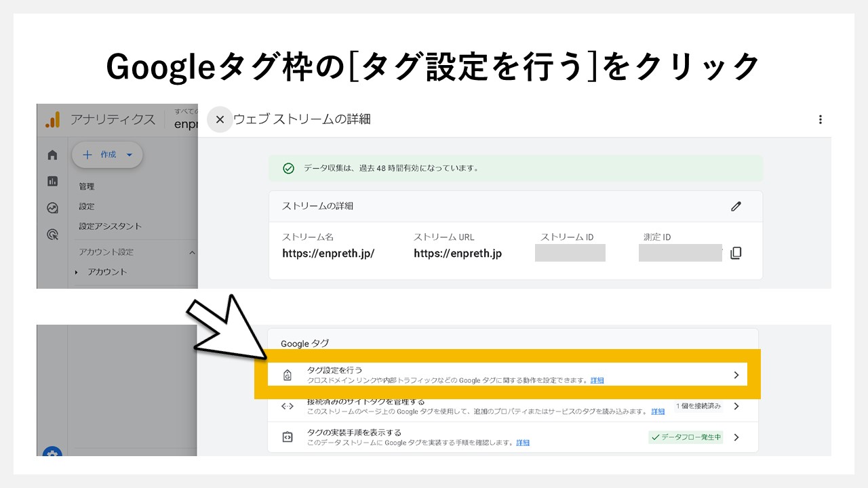Open the three-dot kebab menu top right
The height and width of the screenshot is (488, 868).
pyautogui.click(x=821, y=119)
